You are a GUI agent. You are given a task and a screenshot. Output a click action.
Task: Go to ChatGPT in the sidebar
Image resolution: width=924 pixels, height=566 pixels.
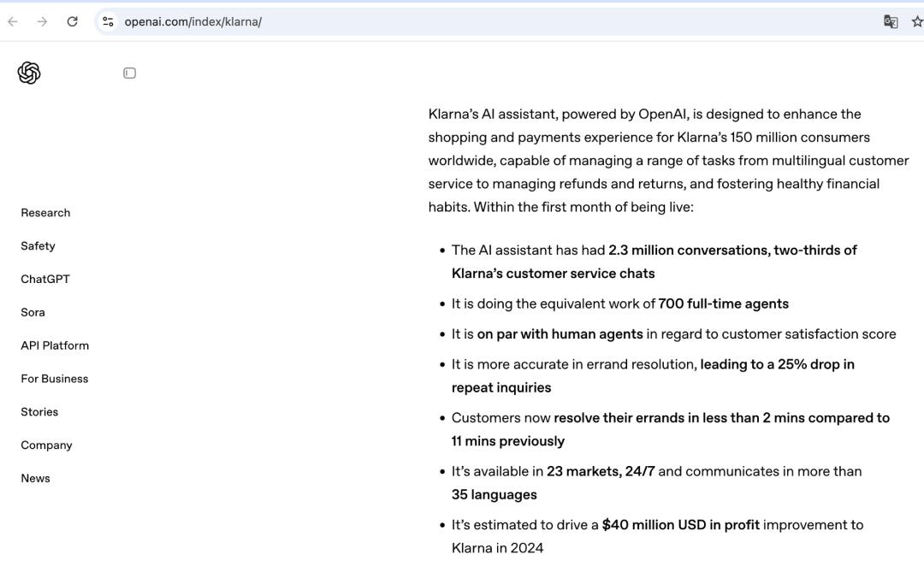(45, 280)
